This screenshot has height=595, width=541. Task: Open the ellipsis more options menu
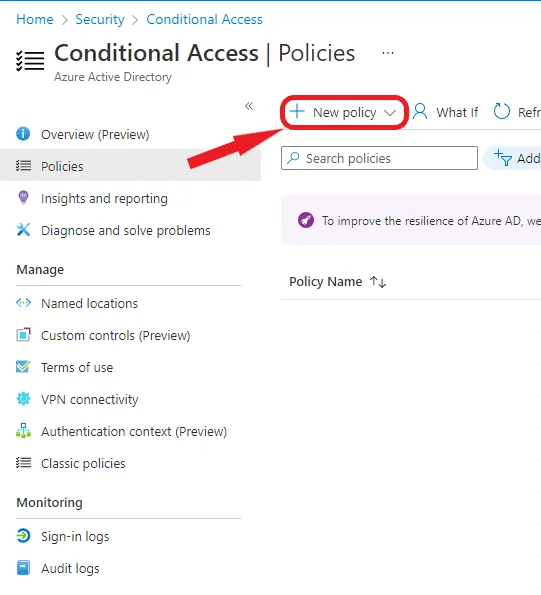tap(388, 53)
